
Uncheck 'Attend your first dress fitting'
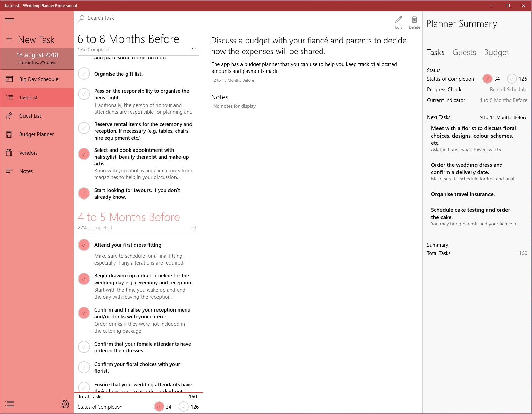pyautogui.click(x=84, y=245)
